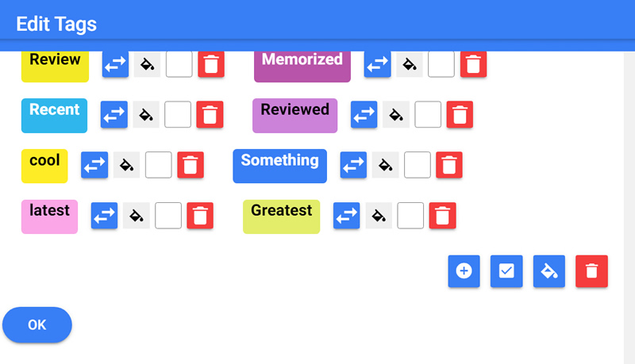Delete the Recent tag
The width and height of the screenshot is (635, 364).
(x=210, y=114)
